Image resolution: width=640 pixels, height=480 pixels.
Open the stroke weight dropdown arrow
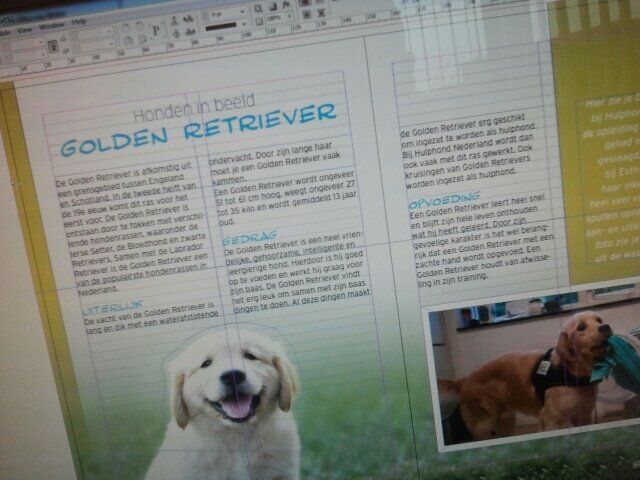(242, 12)
